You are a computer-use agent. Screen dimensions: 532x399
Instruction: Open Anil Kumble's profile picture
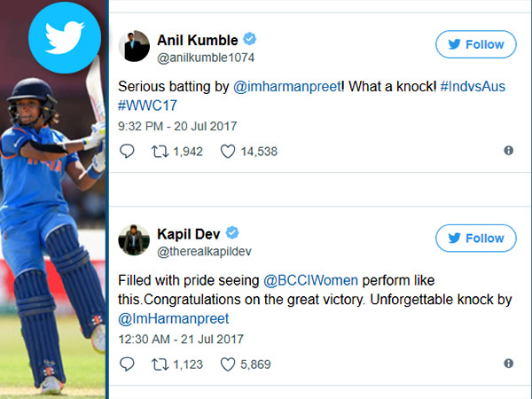tap(134, 46)
